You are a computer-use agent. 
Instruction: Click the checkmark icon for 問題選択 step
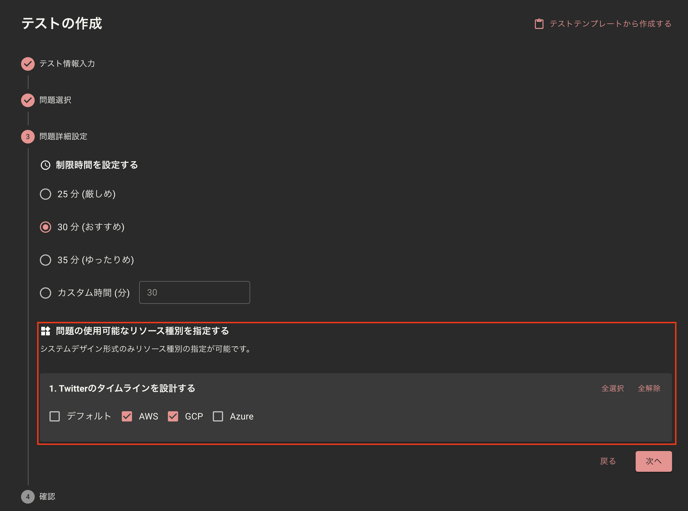[x=28, y=100]
